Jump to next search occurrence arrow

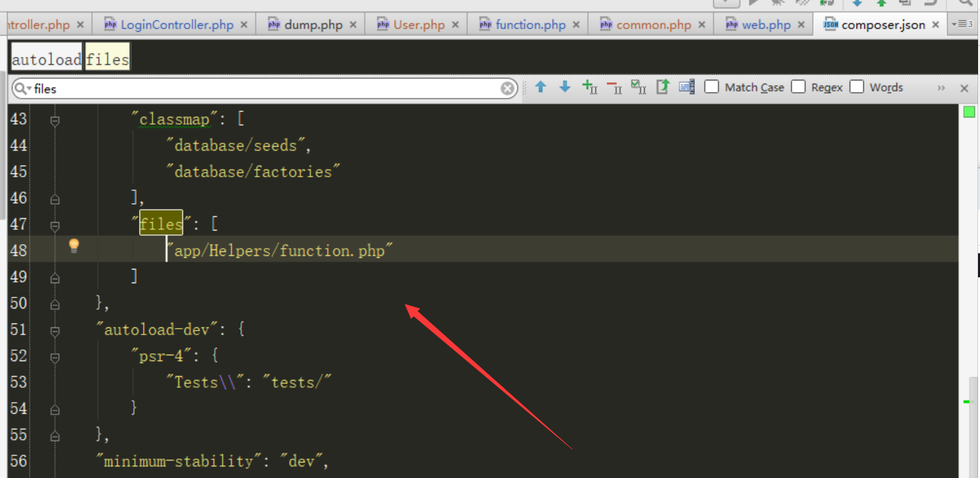click(x=565, y=87)
